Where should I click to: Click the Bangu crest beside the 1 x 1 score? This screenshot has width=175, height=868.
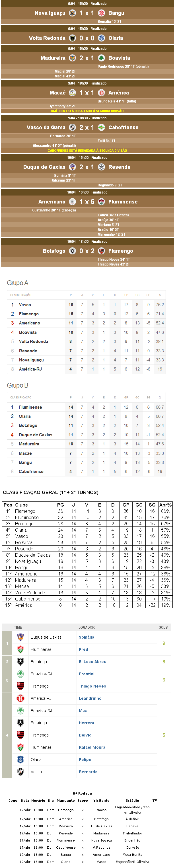pos(101,13)
